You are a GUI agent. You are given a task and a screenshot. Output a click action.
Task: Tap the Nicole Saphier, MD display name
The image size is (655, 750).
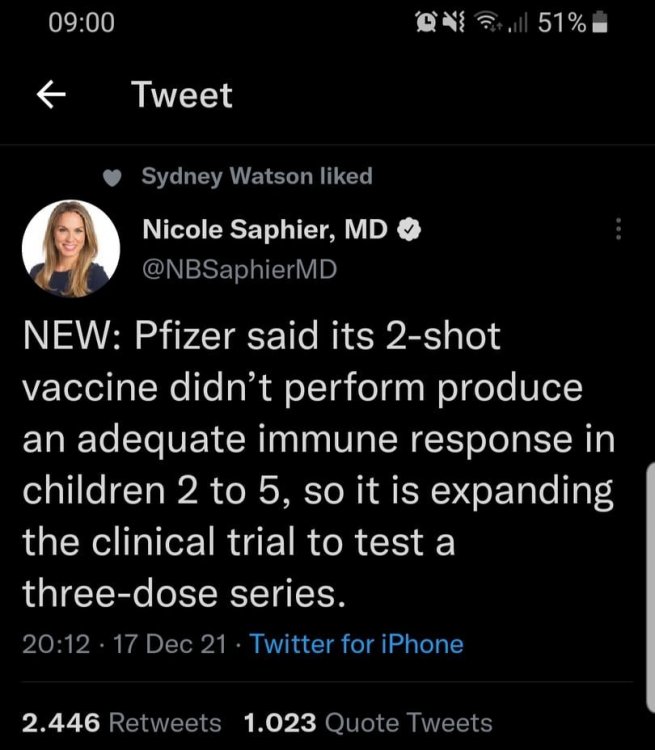[267, 231]
